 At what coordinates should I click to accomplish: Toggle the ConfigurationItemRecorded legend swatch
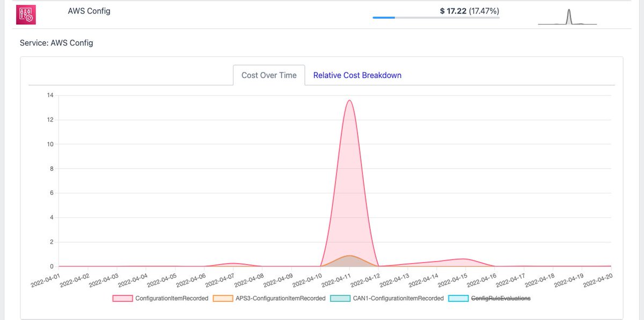tap(122, 298)
